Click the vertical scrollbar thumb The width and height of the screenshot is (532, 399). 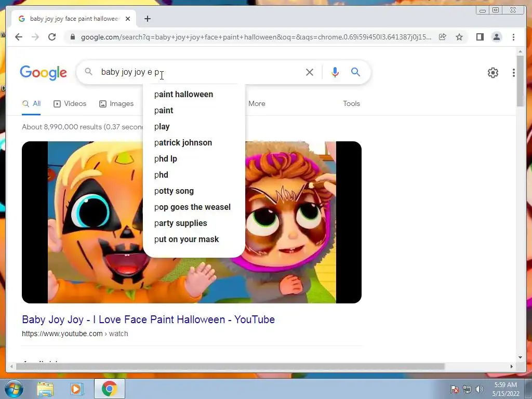click(x=520, y=81)
